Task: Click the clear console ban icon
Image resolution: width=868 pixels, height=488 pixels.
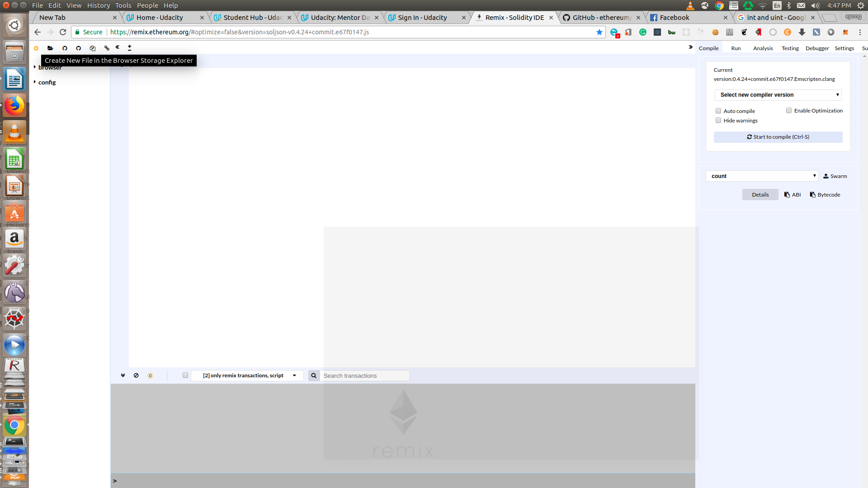Action: (x=136, y=375)
